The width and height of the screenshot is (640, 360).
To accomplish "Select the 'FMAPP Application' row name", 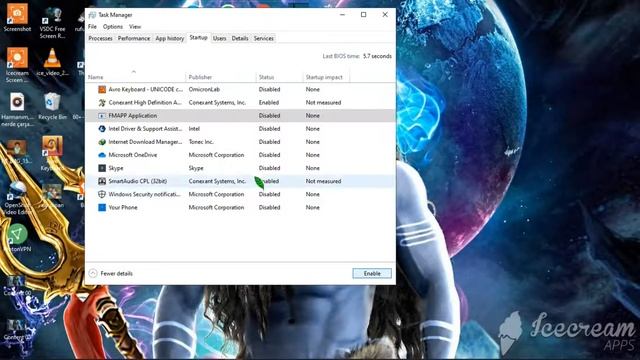I will coord(133,116).
